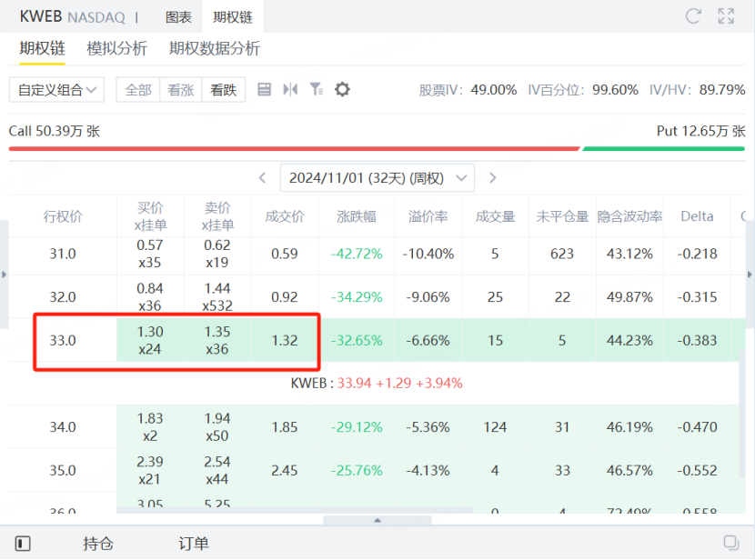Click the red Call volume bar
The image size is (755, 560).
click(x=294, y=149)
